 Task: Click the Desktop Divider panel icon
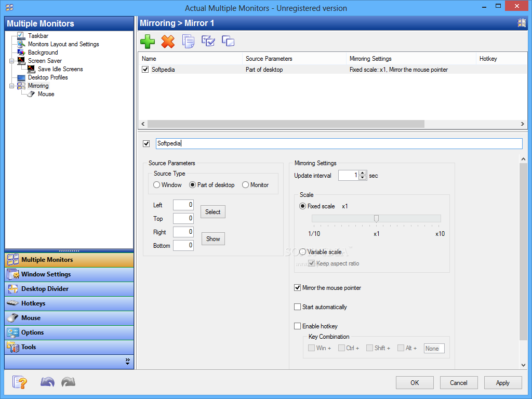click(x=13, y=289)
